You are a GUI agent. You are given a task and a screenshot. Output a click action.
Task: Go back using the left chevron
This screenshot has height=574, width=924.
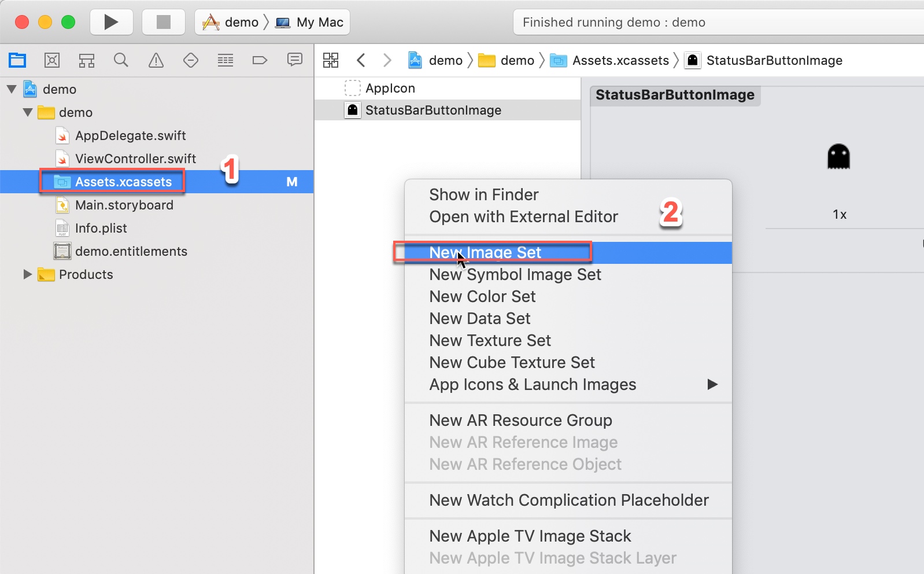pos(361,60)
